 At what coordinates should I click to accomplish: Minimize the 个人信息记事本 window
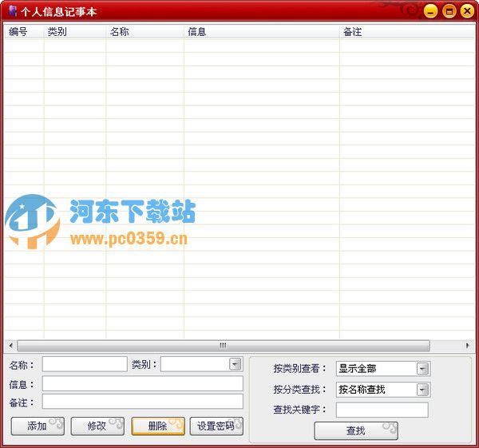pos(430,12)
